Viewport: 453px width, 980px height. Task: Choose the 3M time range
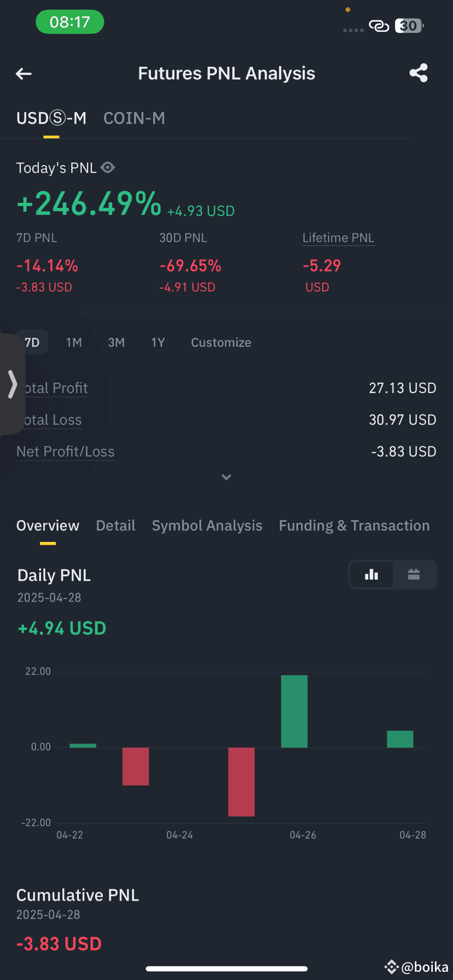tap(116, 342)
